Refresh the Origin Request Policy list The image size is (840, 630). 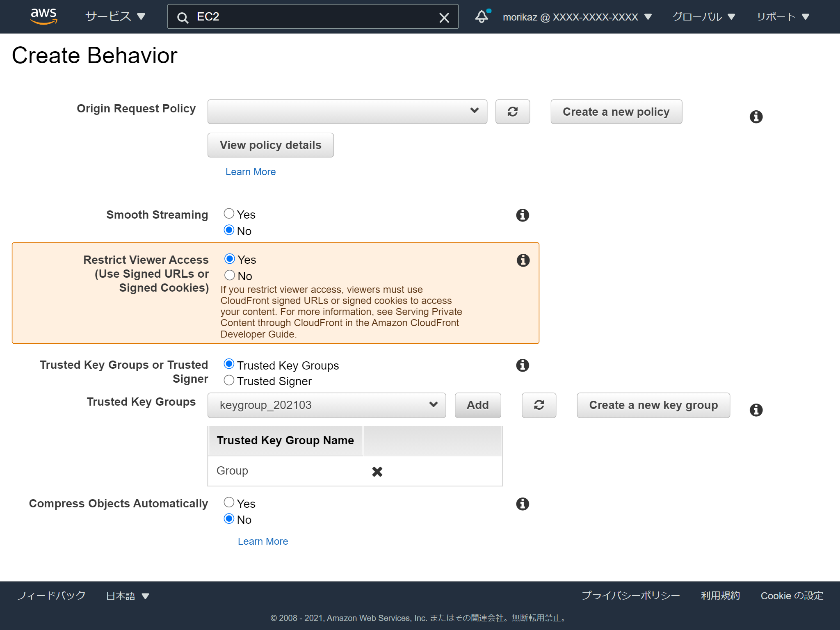click(x=513, y=112)
